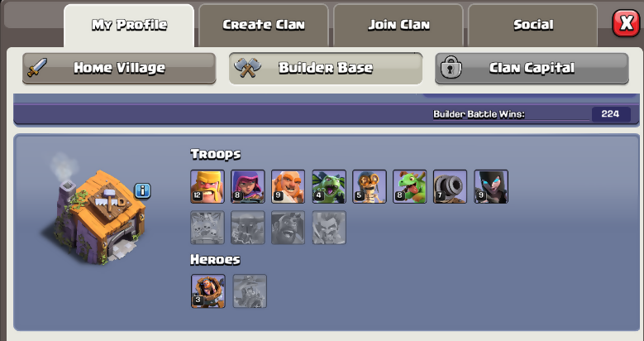Select the Baby Dragon troop icon

(x=409, y=186)
